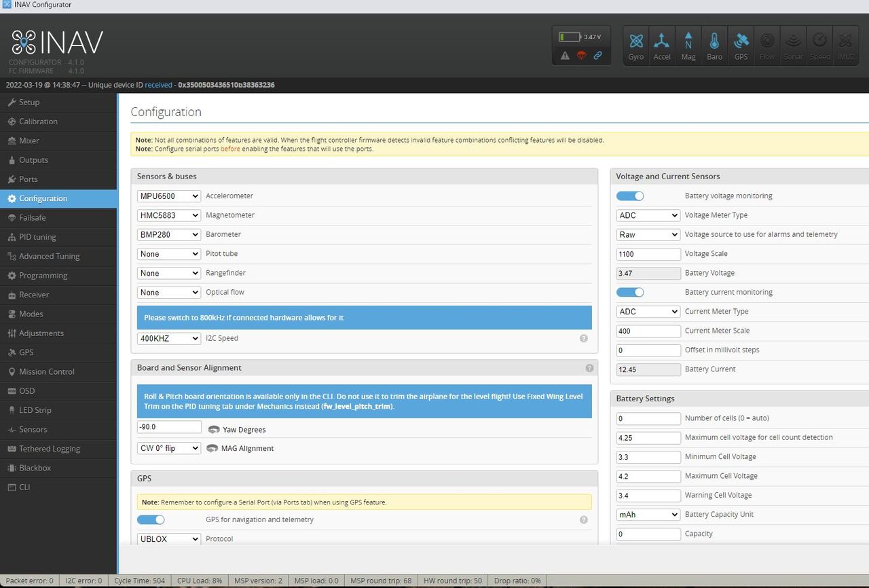This screenshot has width=869, height=588.
Task: Open the Pitot tube dropdown
Action: click(x=169, y=254)
